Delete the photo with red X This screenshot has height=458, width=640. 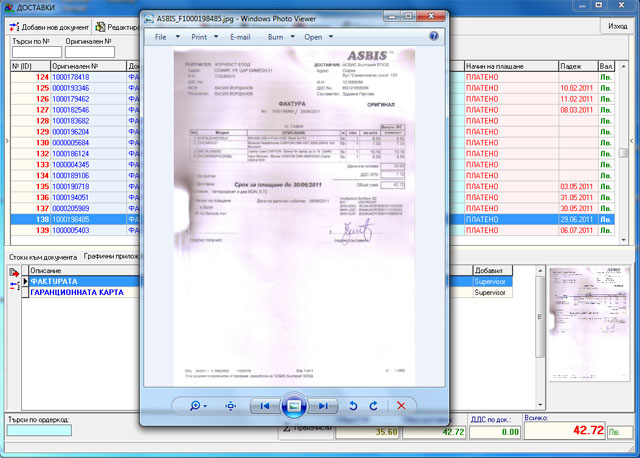[x=401, y=406]
